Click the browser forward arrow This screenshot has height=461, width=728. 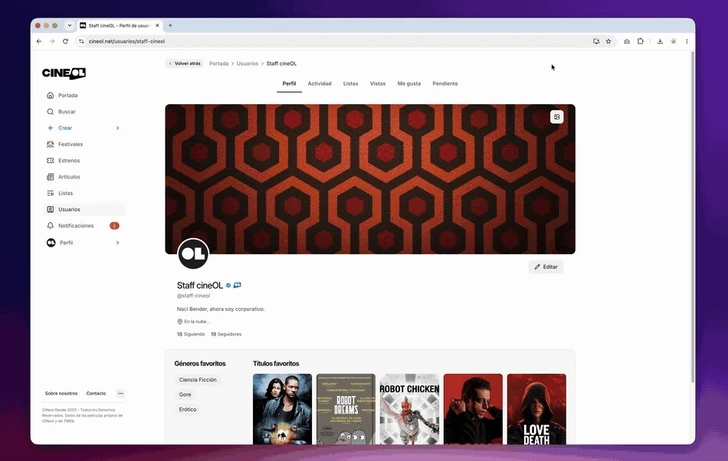coord(52,41)
